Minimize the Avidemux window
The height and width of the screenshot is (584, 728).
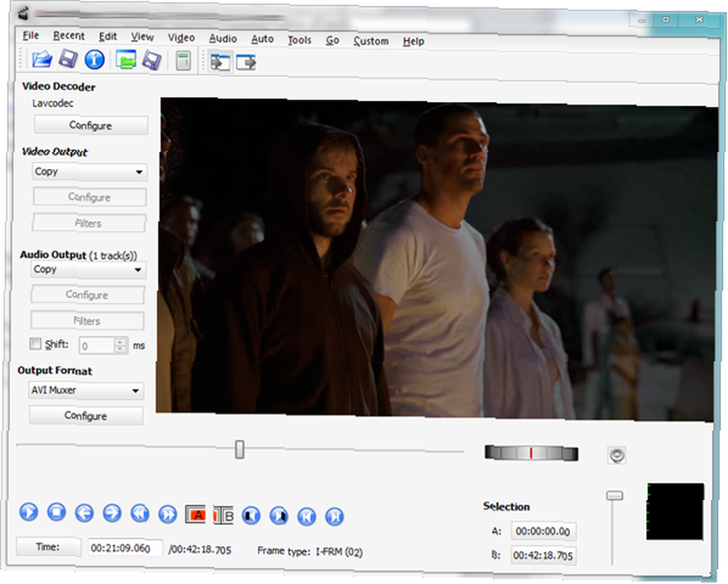pyautogui.click(x=641, y=21)
